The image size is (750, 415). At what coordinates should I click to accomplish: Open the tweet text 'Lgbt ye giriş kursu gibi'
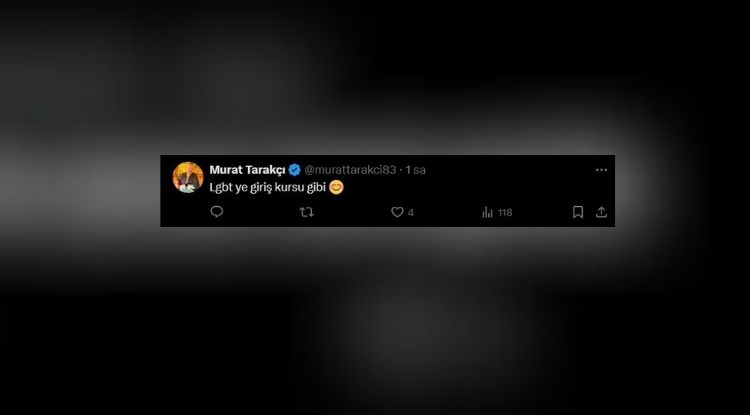click(x=267, y=187)
